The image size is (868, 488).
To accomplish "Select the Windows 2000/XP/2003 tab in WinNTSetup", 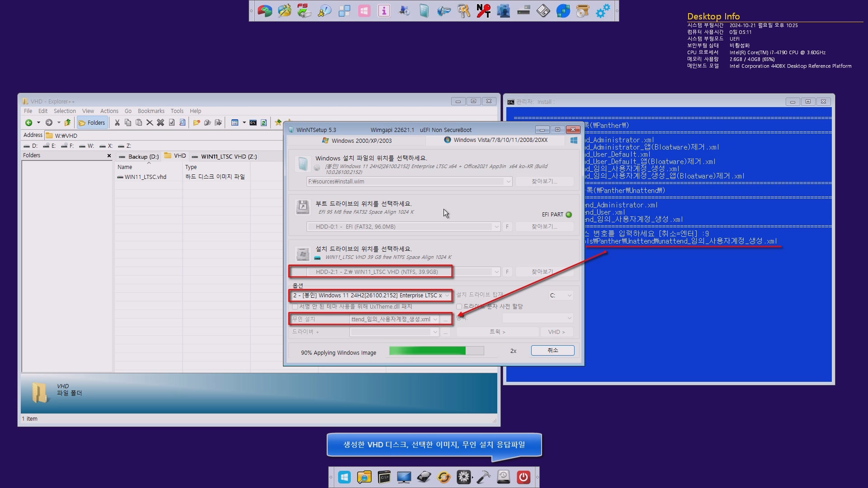I will (357, 141).
